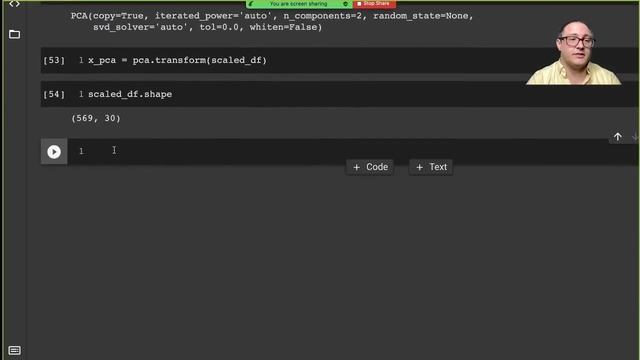Click the 'You are screen sharing' indicator

click(298, 4)
